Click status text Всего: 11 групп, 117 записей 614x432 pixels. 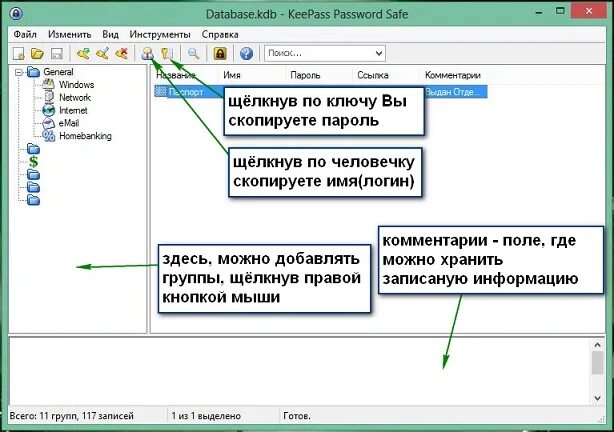[x=72, y=416]
